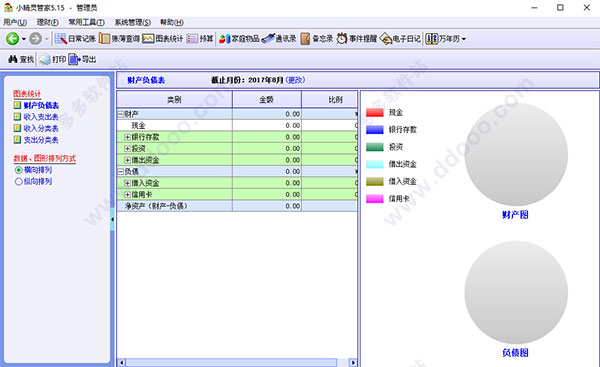Screen dimensions: 600x367
Task: Open 预算 budget tool
Action: pyautogui.click(x=200, y=39)
